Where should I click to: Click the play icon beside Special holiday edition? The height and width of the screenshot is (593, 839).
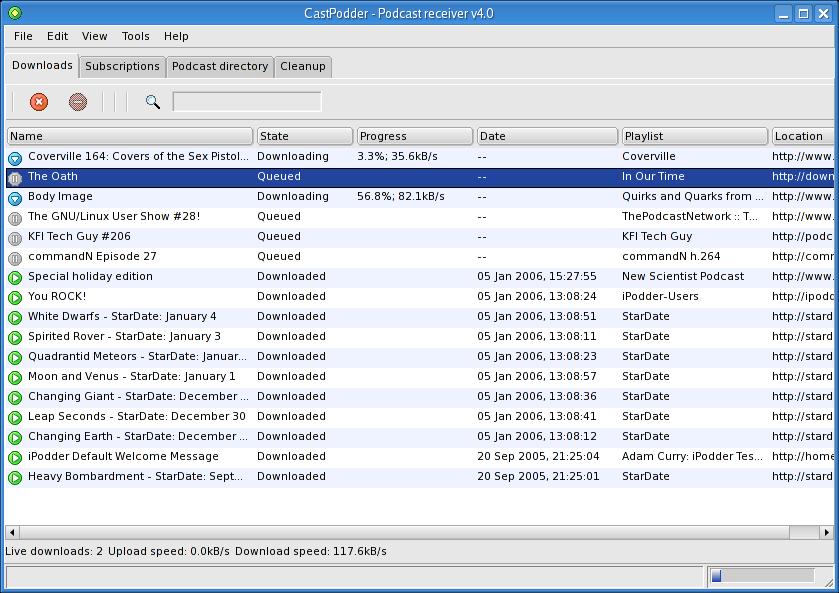pyautogui.click(x=15, y=277)
